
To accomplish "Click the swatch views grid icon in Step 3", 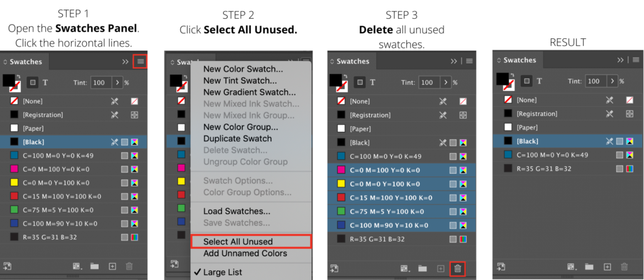I will tap(405, 269).
